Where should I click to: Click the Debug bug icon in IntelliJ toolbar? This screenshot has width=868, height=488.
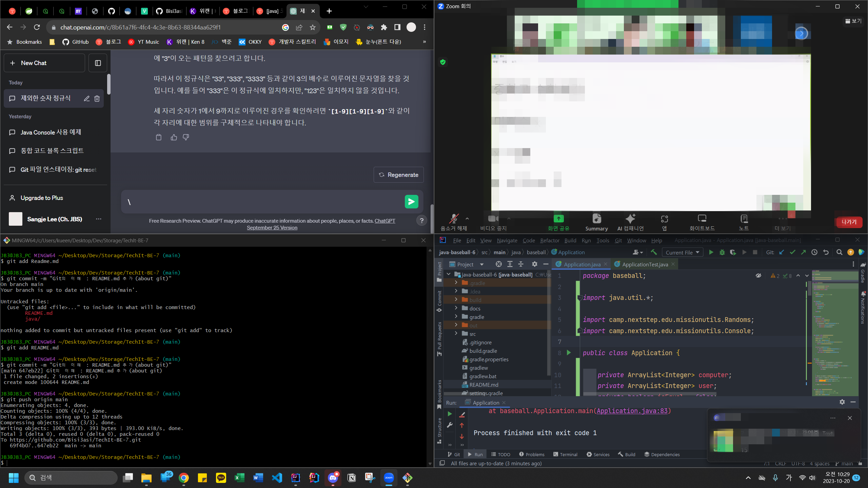(722, 252)
